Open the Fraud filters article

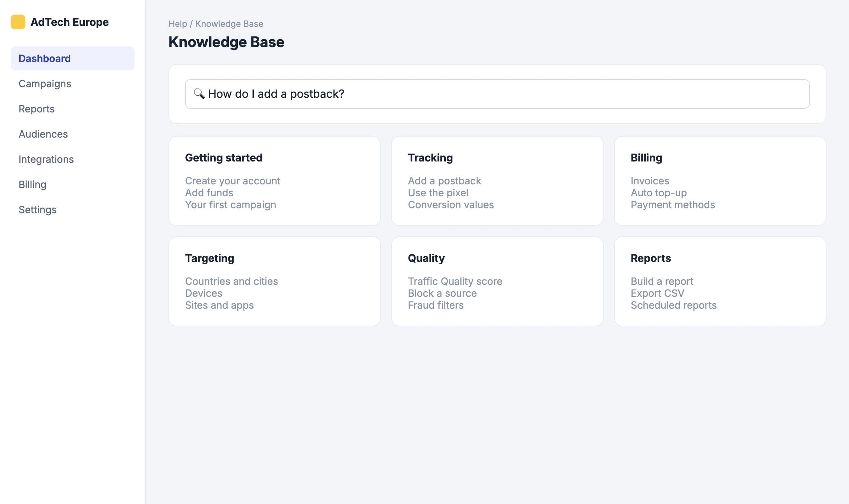point(436,305)
